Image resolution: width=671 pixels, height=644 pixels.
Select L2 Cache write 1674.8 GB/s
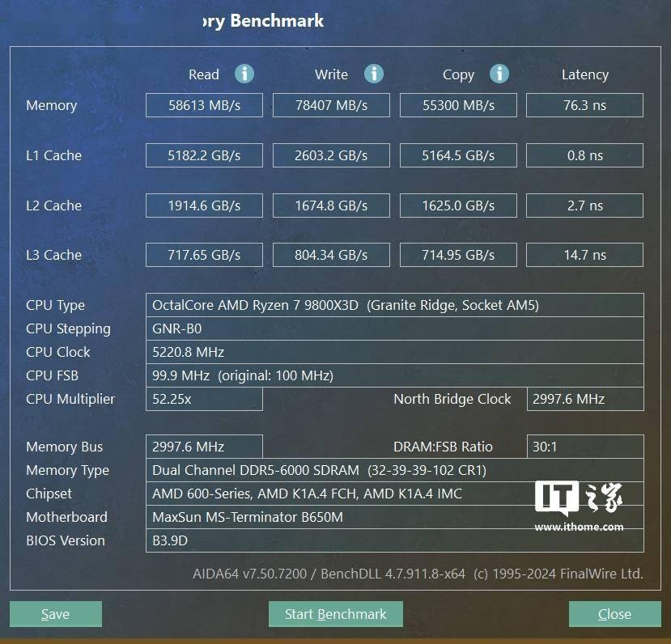tap(331, 205)
